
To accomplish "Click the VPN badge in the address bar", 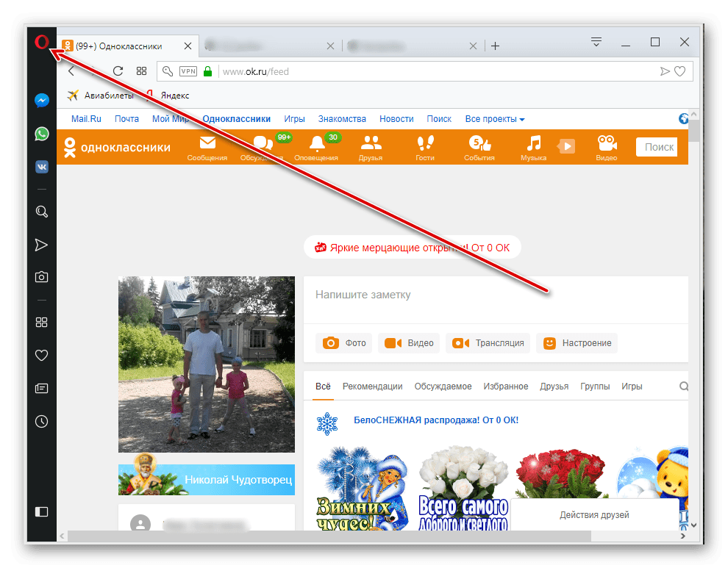I will coord(188,71).
